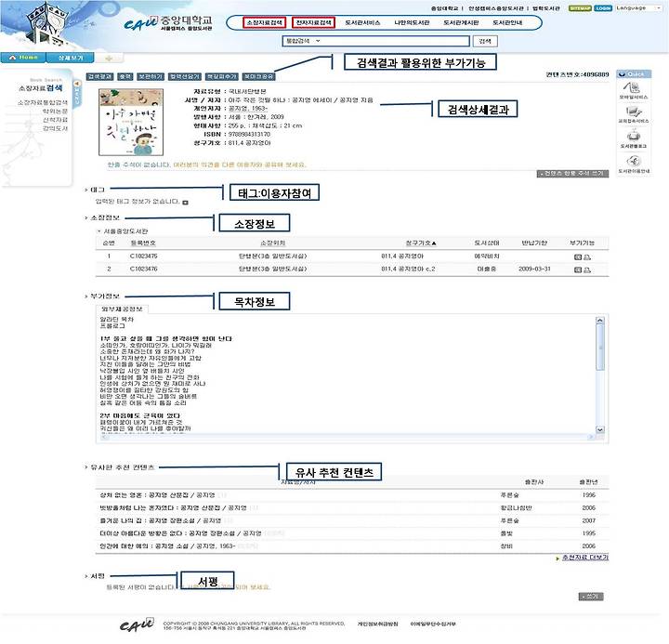The width and height of the screenshot is (669, 644).
Task: Open the recommended book by 공지영, 1963-
Action: click(167, 546)
